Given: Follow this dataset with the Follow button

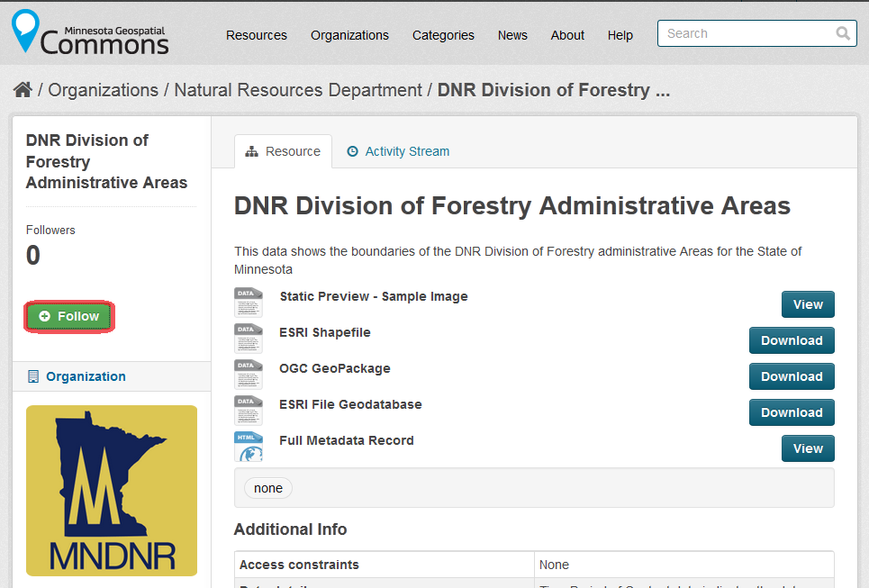Looking at the screenshot, I should point(69,316).
